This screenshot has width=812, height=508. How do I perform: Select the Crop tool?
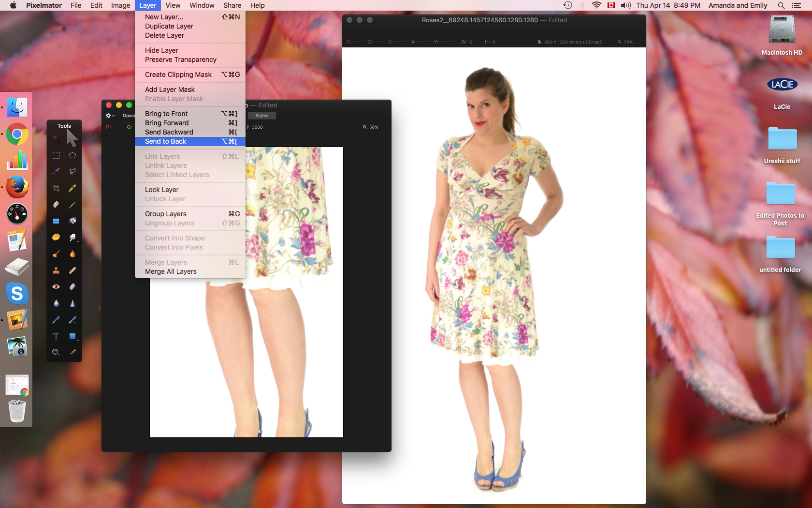pos(56,188)
